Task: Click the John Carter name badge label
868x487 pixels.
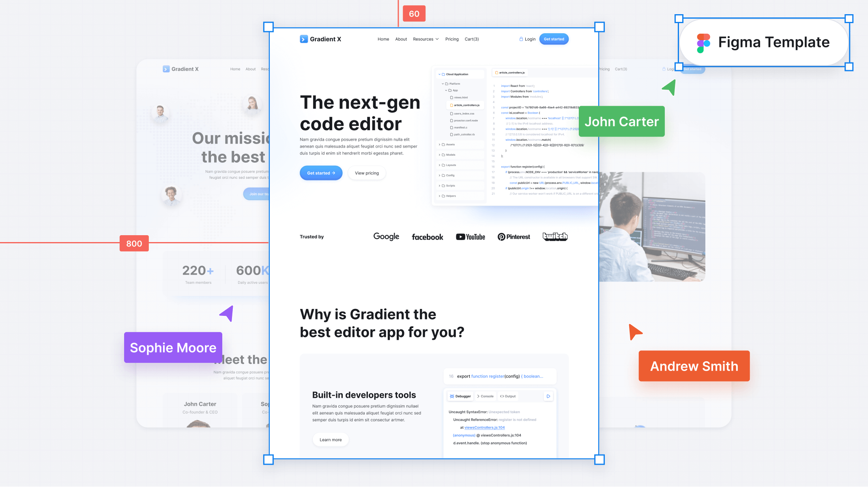Action: [x=621, y=121]
